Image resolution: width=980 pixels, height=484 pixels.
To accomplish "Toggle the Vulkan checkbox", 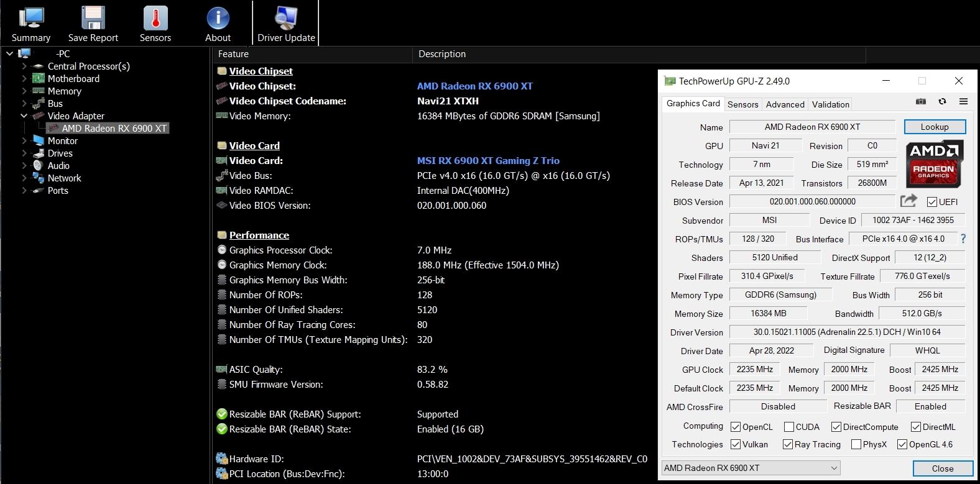I will 735,444.
